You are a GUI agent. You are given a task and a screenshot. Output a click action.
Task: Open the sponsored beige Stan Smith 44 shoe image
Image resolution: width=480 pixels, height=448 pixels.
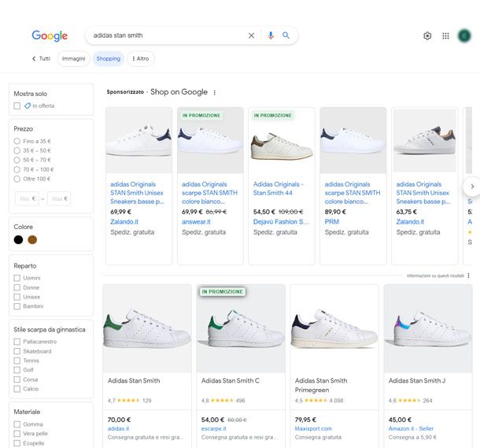pyautogui.click(x=282, y=141)
